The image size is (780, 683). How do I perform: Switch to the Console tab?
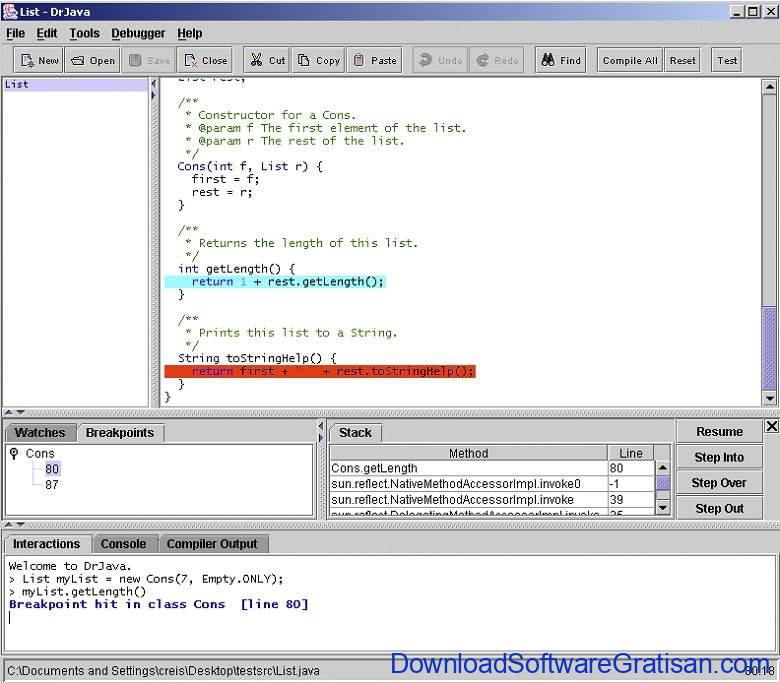123,544
